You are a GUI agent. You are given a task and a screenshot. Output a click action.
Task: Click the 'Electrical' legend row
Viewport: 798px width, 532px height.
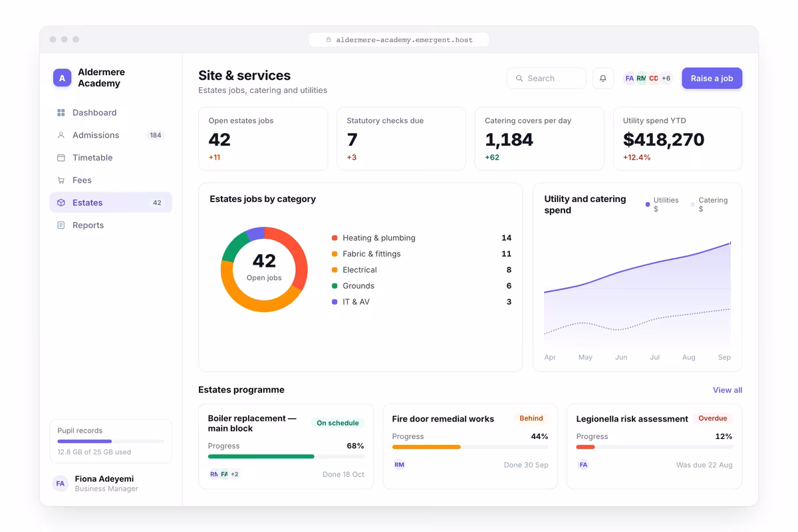422,270
